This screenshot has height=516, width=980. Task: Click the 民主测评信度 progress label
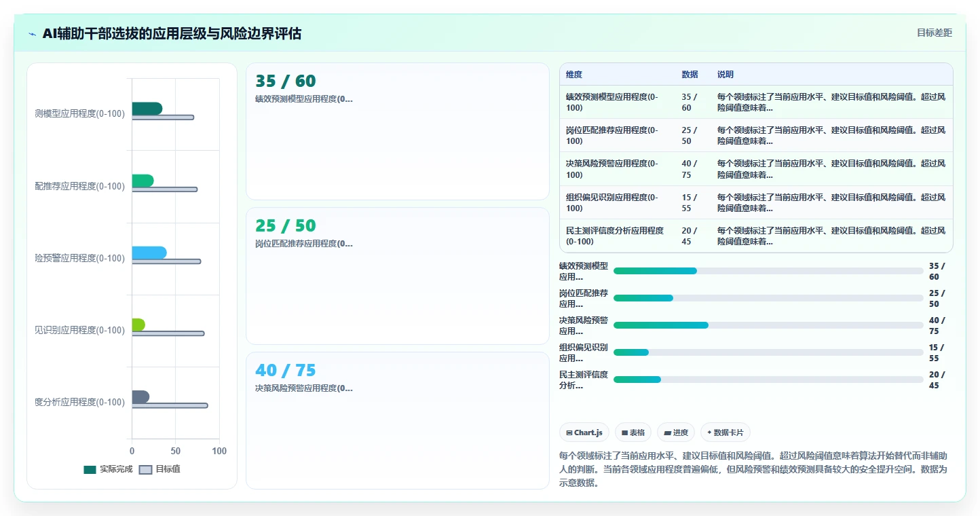(584, 380)
